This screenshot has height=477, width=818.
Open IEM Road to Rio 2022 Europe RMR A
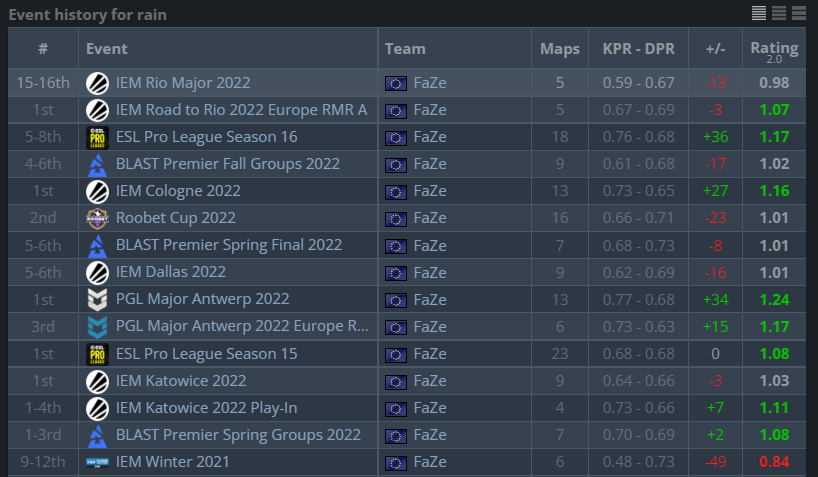[242, 110]
